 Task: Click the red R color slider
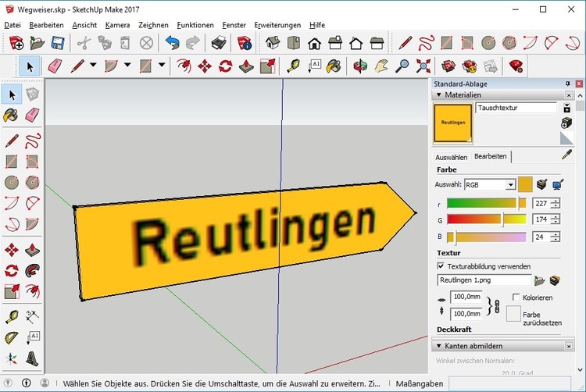[x=487, y=203]
